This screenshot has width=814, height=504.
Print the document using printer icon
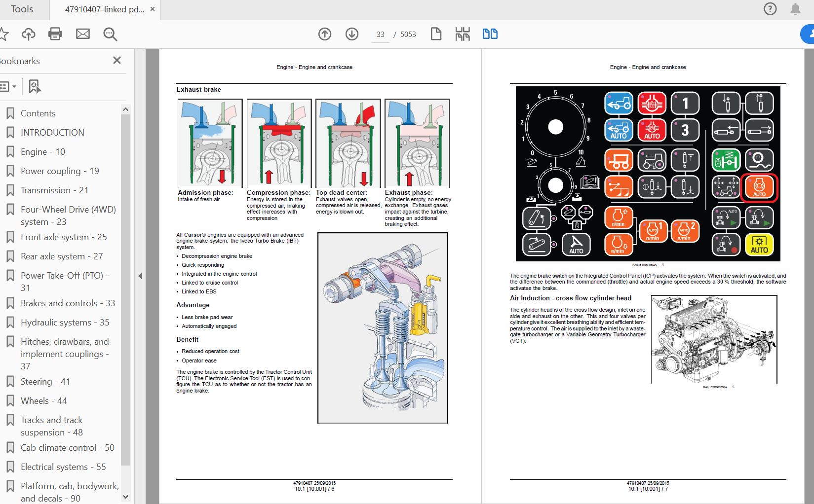tap(55, 34)
